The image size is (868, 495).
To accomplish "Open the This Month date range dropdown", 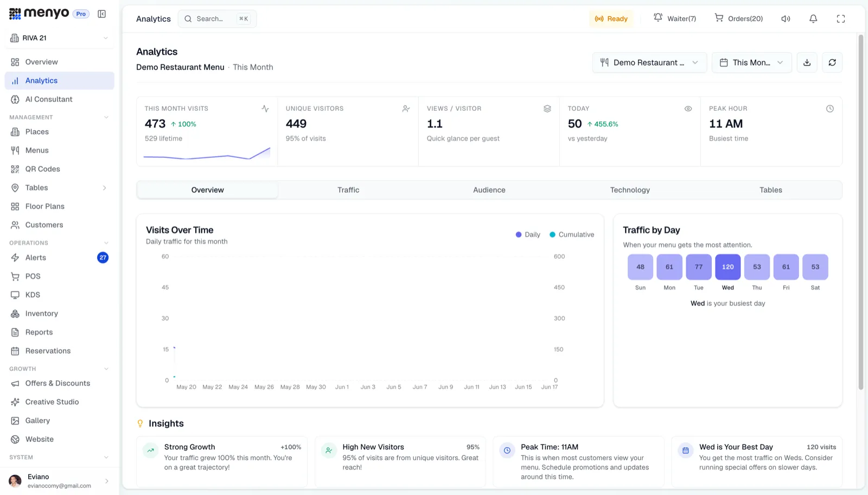I will pyautogui.click(x=751, y=62).
